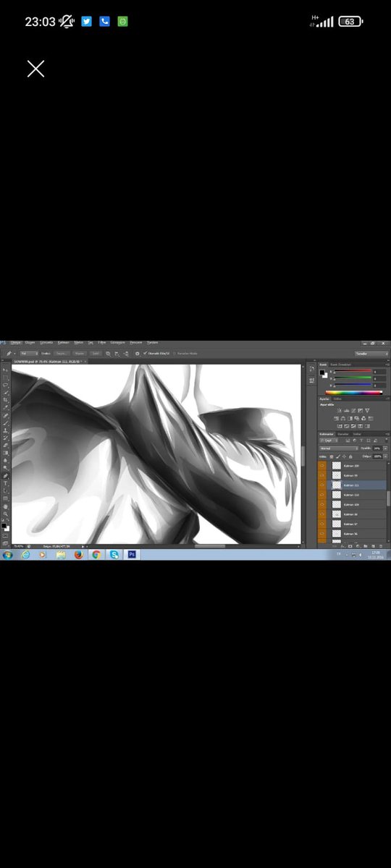Screen dimensions: 391x868
Task: Open the Normal blend mode dropdown
Action: (339, 448)
